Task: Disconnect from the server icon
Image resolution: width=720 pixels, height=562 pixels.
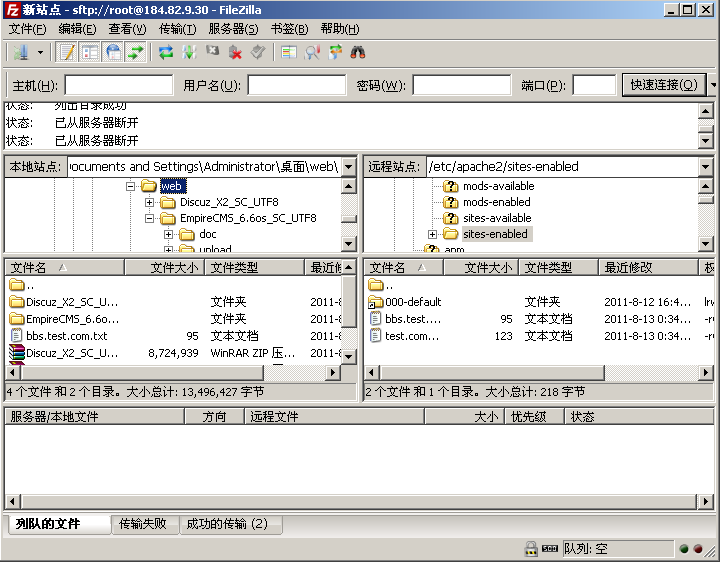Action: pyautogui.click(x=235, y=52)
